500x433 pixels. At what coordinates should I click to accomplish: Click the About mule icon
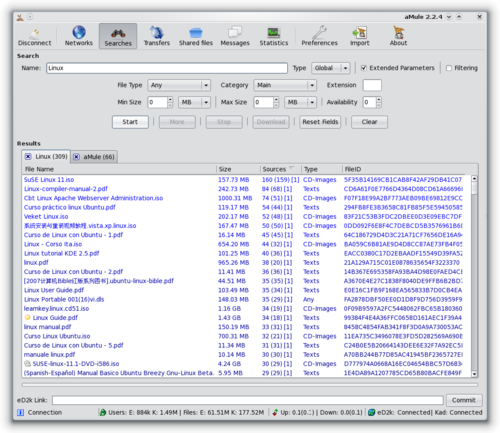tap(398, 32)
